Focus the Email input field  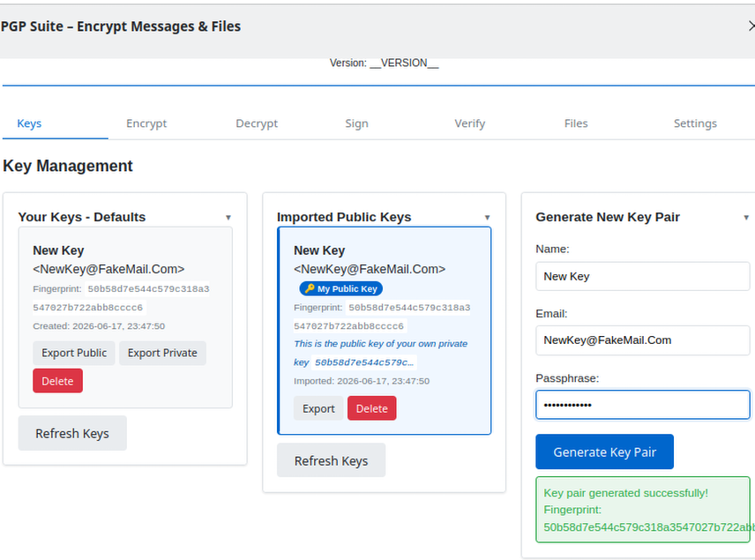click(x=643, y=340)
